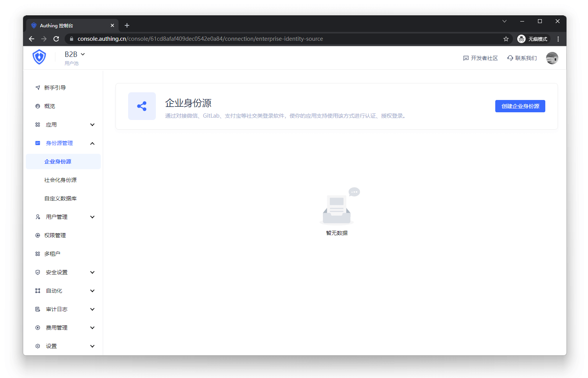Viewport: 588px width, 378px height.
Task: Reload the page with the refresh icon
Action: click(56, 39)
